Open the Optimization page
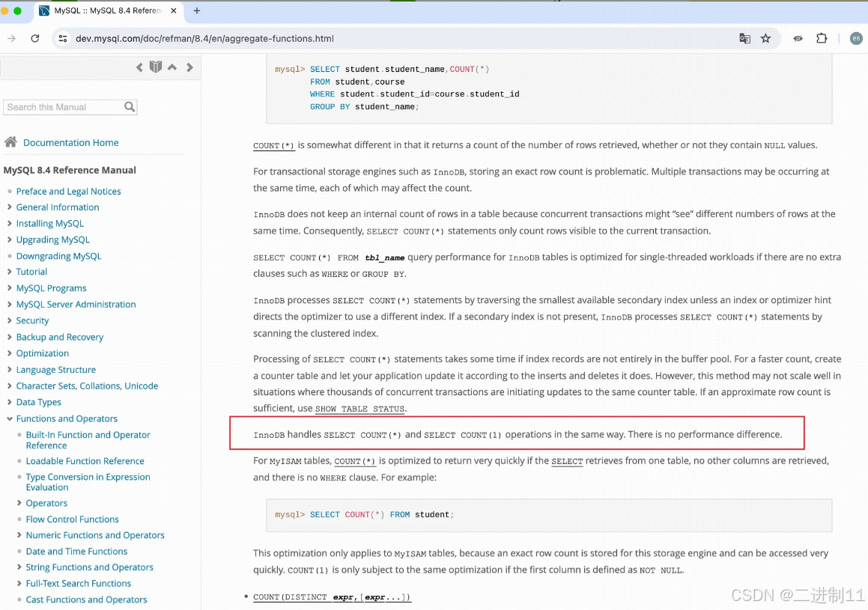Viewport: 868px width, 610px height. 43,353
